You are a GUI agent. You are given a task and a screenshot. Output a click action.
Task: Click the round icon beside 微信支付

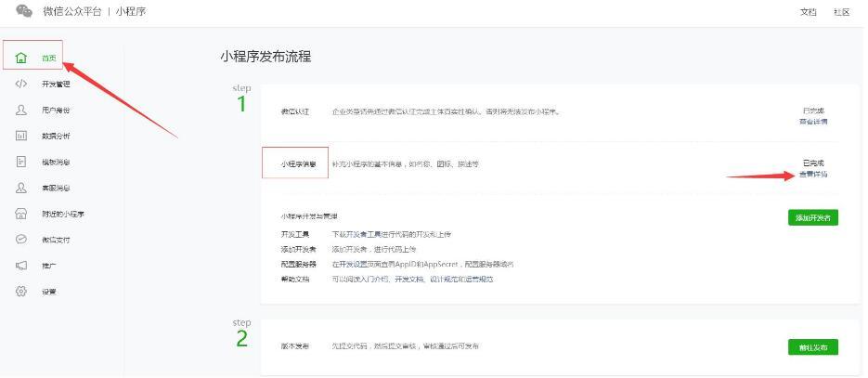tap(21, 240)
